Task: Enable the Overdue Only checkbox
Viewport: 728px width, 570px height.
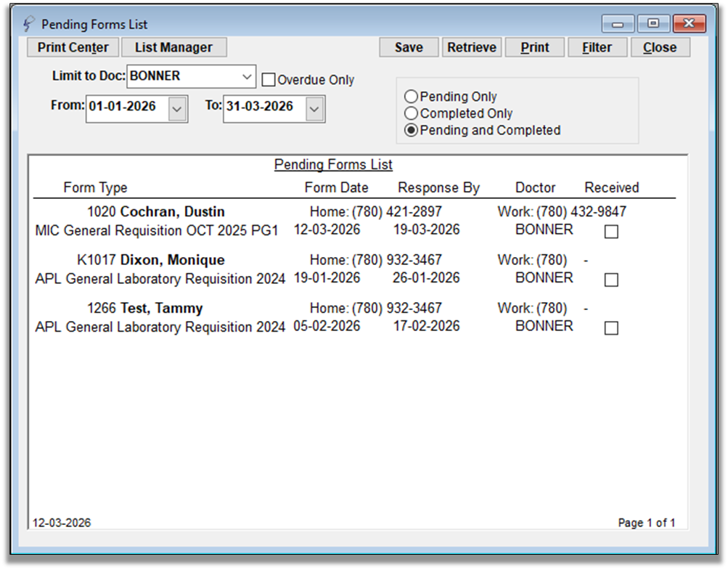Action: [x=269, y=80]
